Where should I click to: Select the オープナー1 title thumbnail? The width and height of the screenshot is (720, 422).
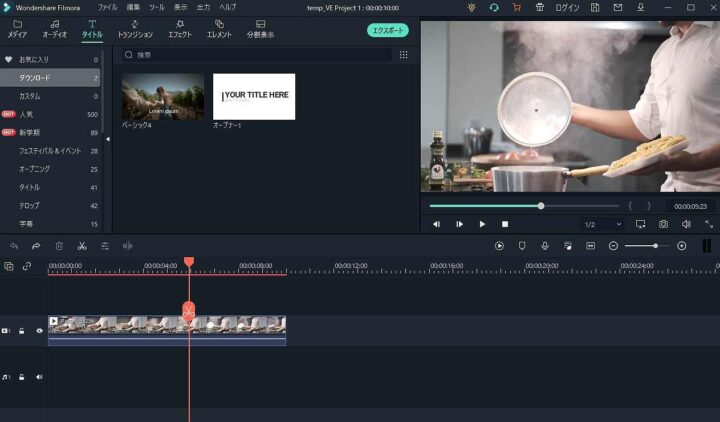254,96
